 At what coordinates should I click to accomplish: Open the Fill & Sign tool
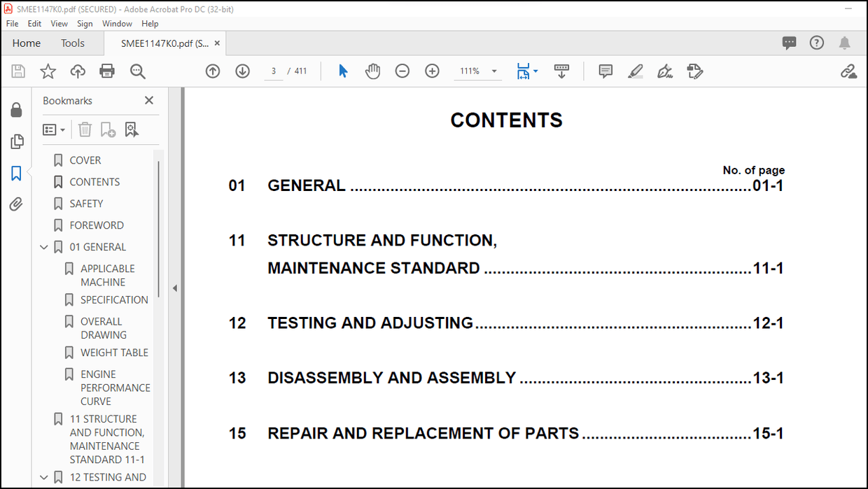point(664,71)
